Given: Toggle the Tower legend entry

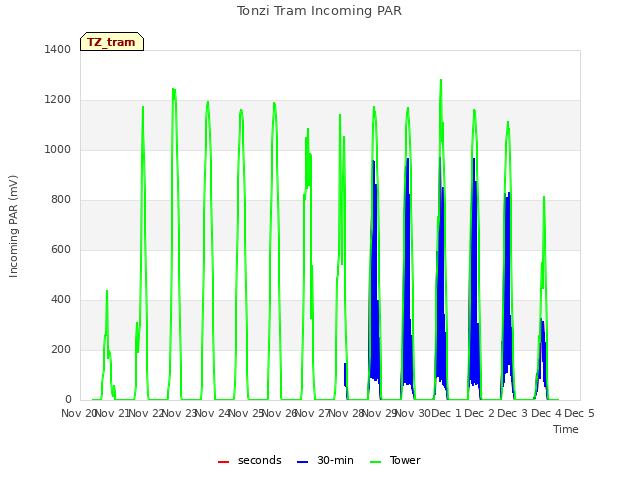Looking at the screenshot, I should point(395,460).
